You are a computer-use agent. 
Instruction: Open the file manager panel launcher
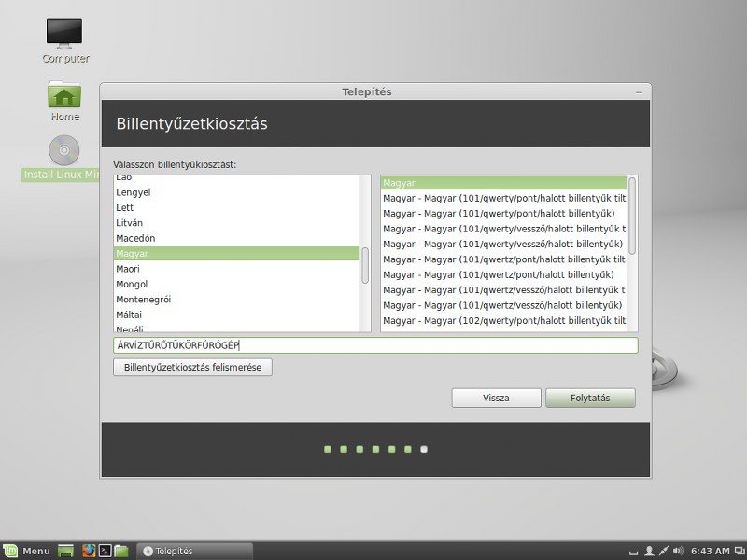121,551
